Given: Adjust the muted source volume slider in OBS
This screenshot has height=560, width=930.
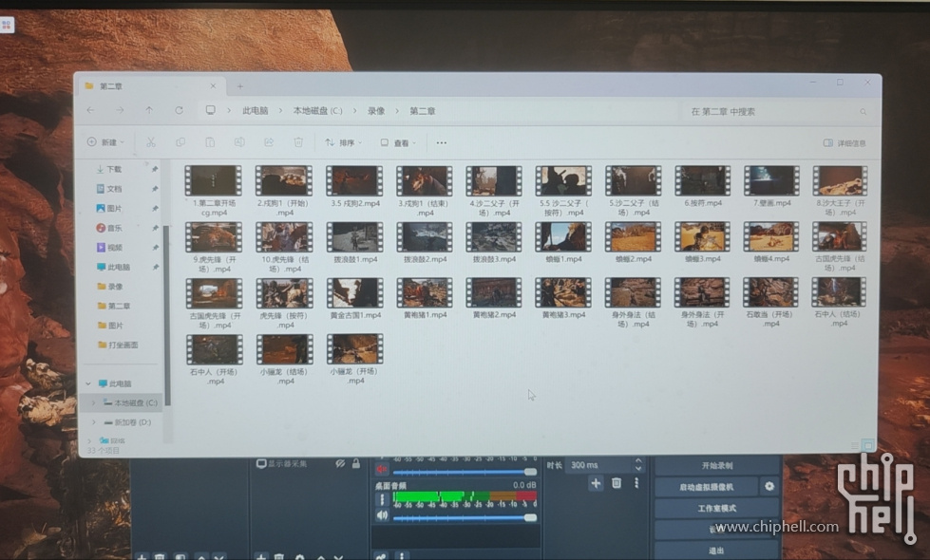Looking at the screenshot, I should coord(465,473).
